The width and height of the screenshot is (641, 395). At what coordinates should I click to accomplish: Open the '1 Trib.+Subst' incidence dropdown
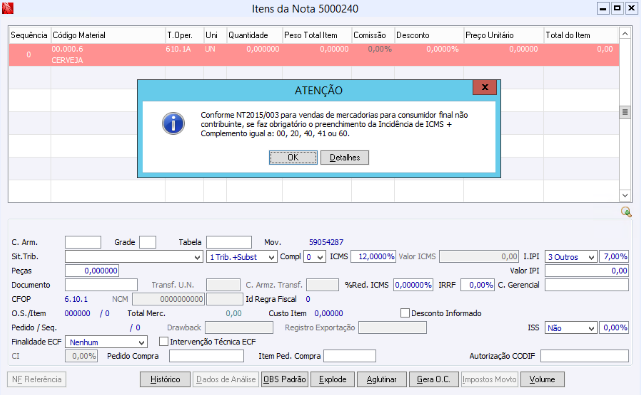click(x=271, y=257)
